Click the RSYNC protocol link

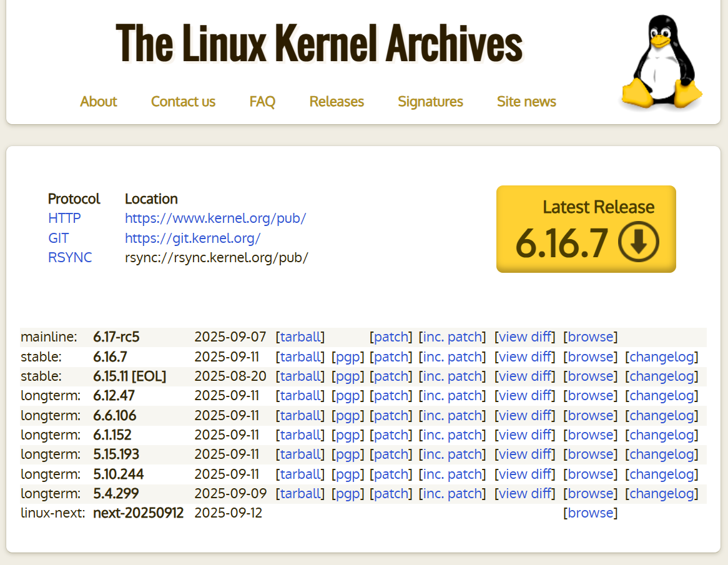[70, 258]
